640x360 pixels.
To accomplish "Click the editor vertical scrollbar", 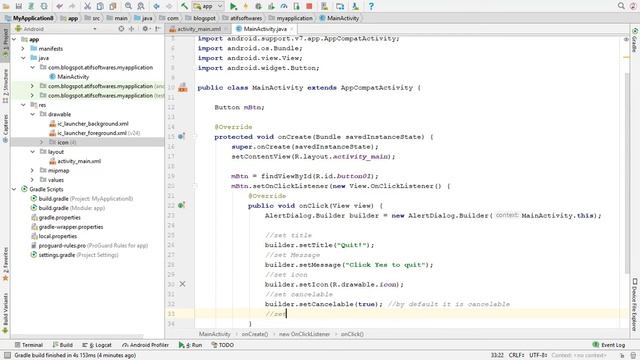I will point(627,173).
